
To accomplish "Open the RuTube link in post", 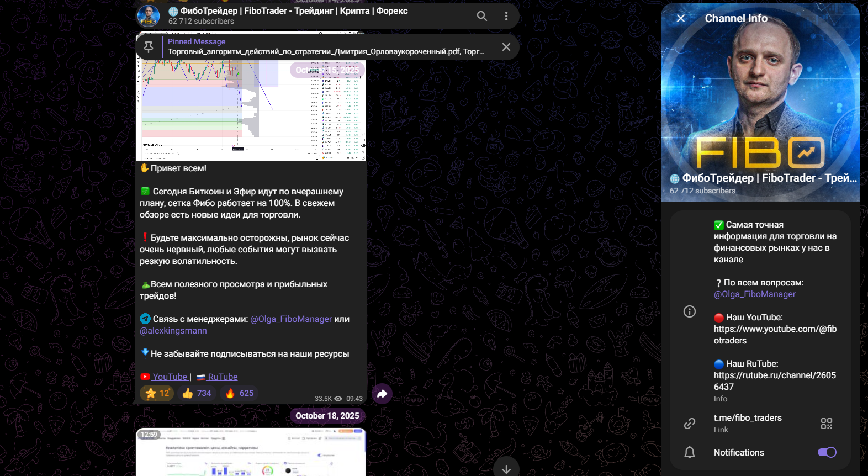I will (223, 377).
